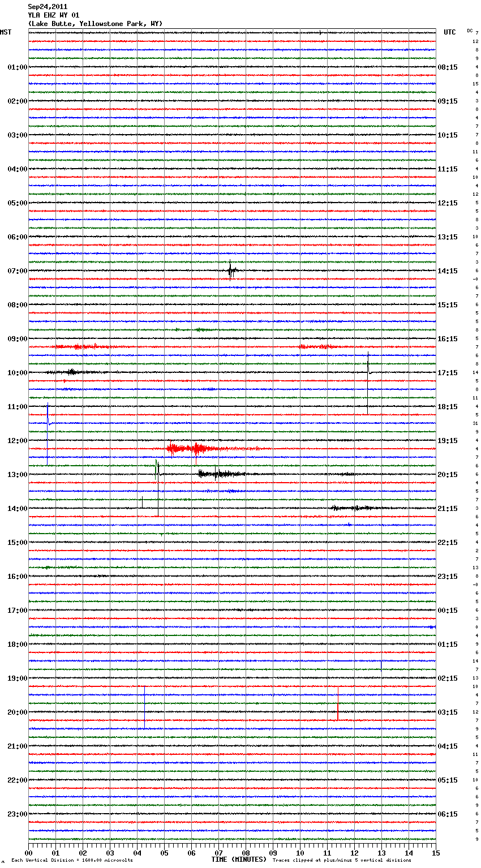
Task: Click minute tick label 15 on the axis
Action: pos(436,853)
